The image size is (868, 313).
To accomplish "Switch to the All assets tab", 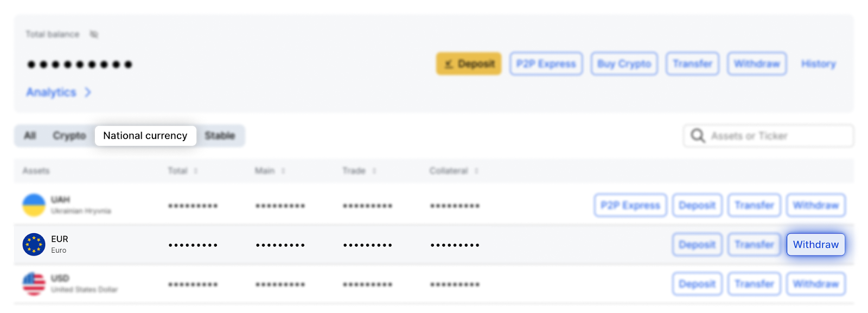I will click(x=30, y=136).
